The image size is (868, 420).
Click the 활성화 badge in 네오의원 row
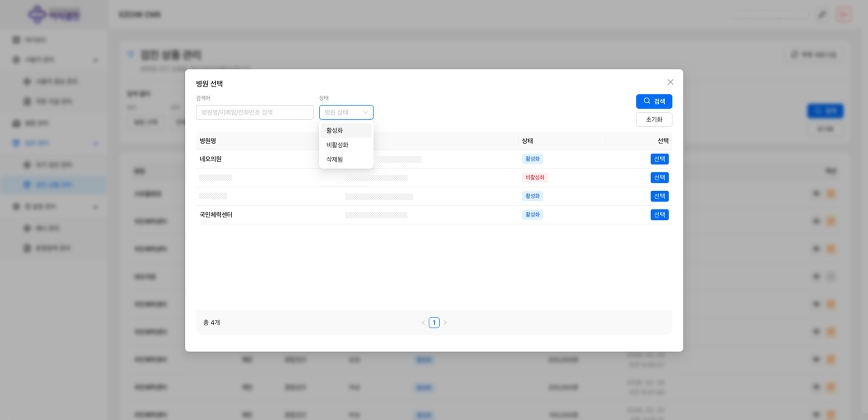pyautogui.click(x=532, y=159)
